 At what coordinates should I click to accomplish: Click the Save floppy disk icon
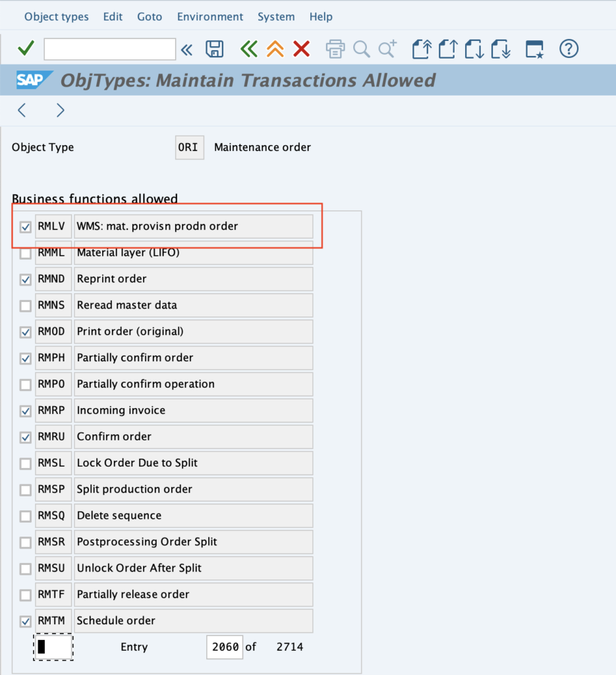coord(214,49)
